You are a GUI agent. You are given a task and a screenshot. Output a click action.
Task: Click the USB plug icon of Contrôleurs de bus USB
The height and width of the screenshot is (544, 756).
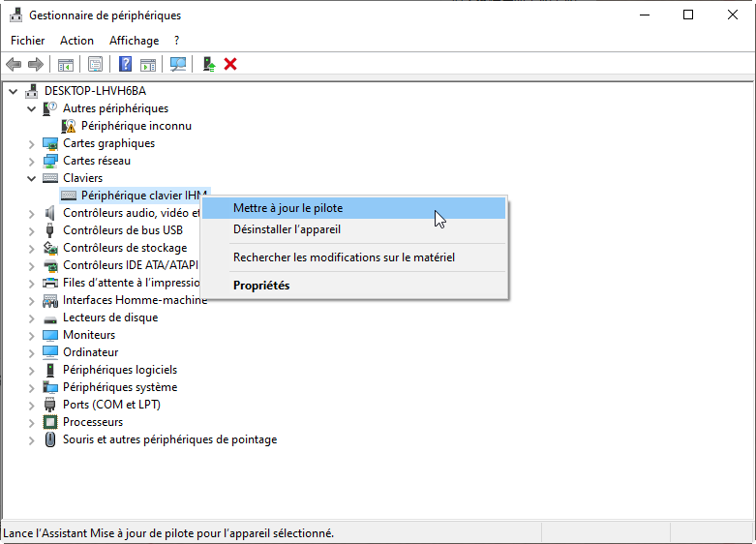pyautogui.click(x=49, y=230)
